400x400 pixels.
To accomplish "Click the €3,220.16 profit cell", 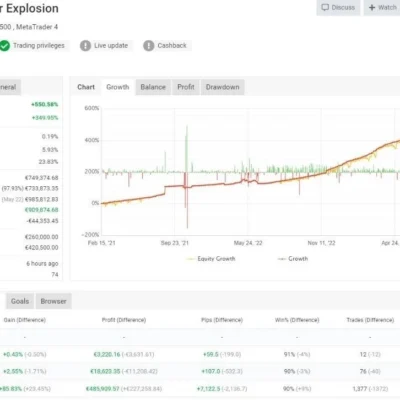I will [107, 354].
